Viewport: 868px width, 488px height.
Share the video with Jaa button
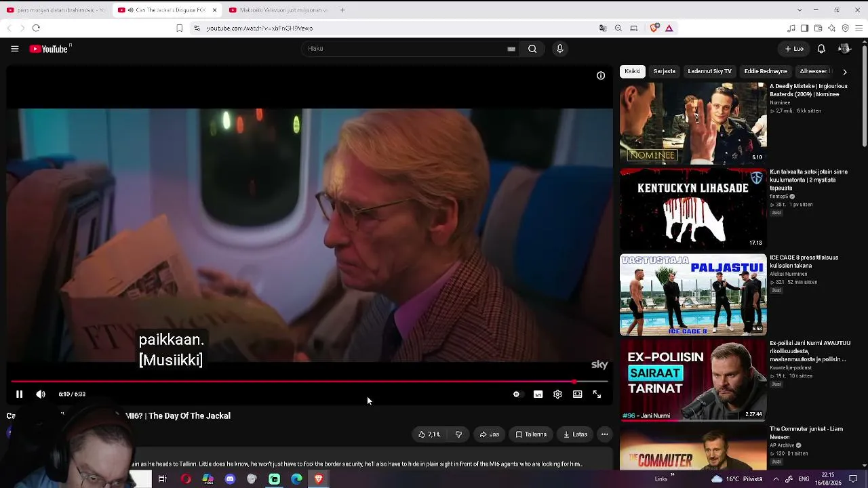click(488, 434)
